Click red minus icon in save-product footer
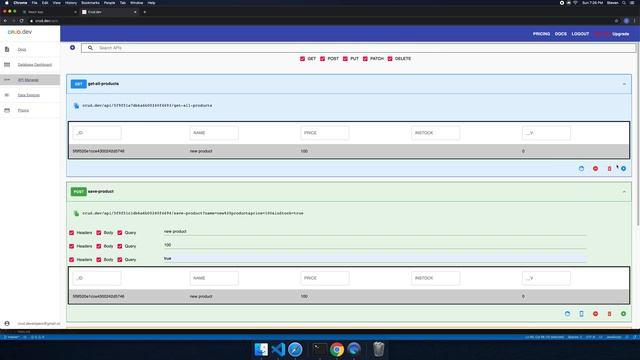Screen dimensions: 640x360 tap(596, 314)
